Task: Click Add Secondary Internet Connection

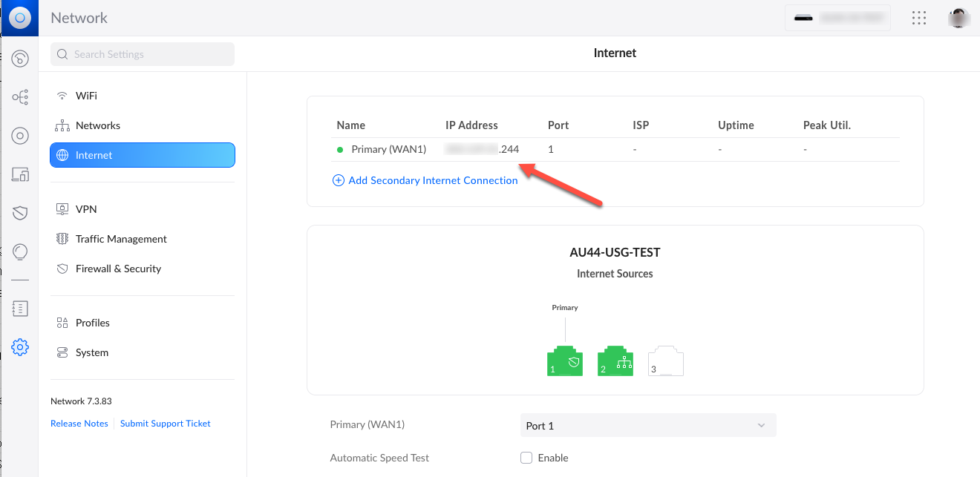Action: (432, 180)
